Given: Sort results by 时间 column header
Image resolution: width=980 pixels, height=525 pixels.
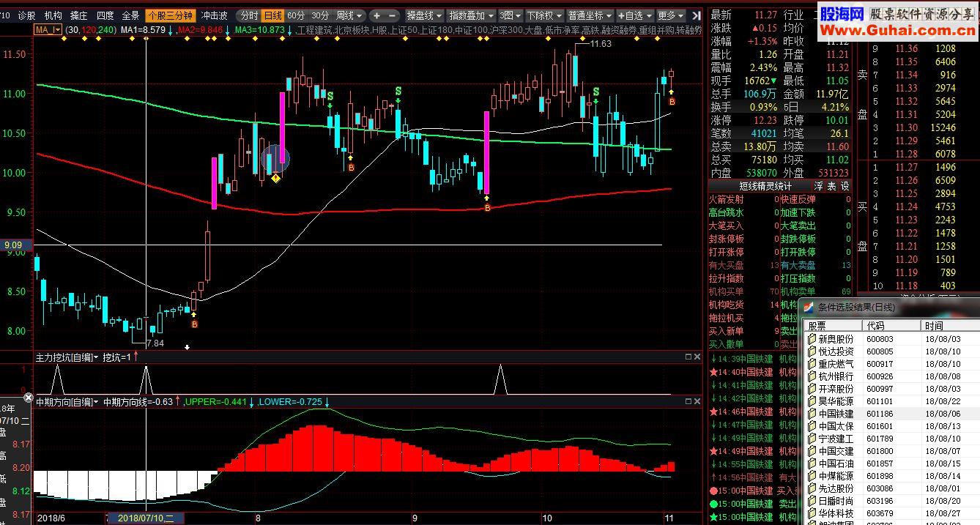Looking at the screenshot, I should [x=949, y=326].
